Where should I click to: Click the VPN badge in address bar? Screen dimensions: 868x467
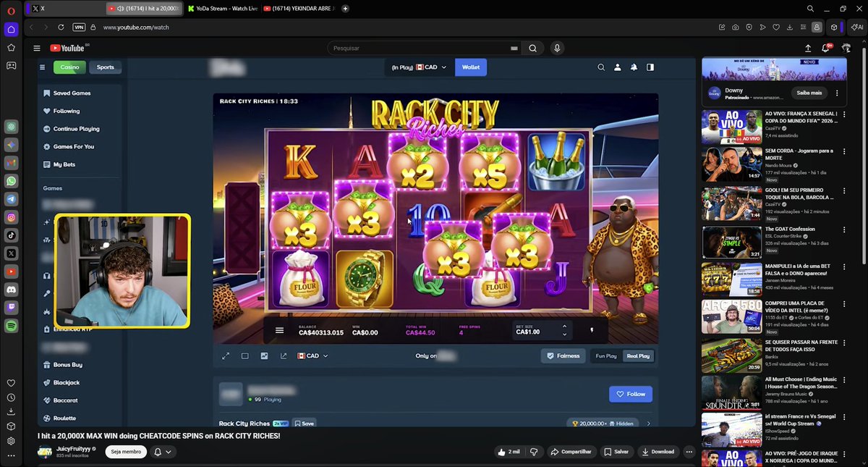[x=79, y=27]
